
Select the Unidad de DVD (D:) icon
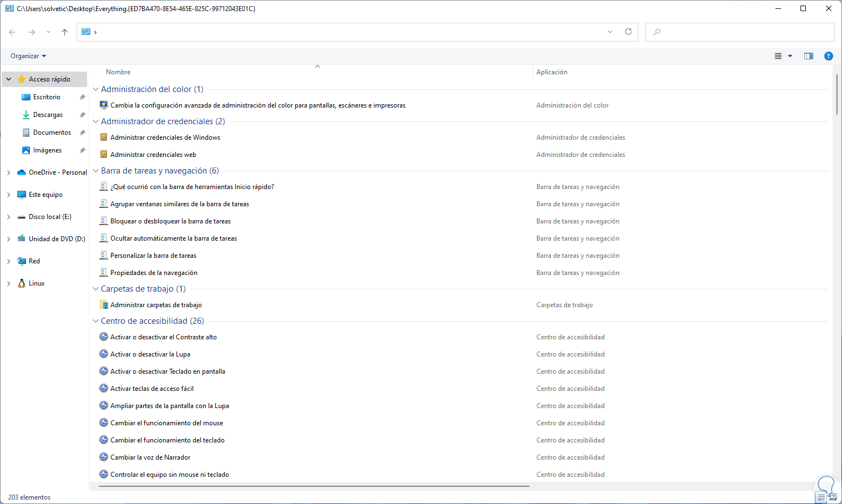(22, 239)
